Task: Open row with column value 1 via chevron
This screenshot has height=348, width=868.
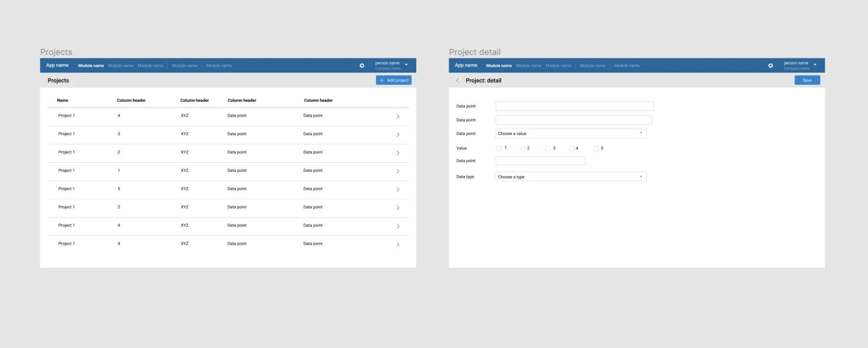Action: [398, 171]
